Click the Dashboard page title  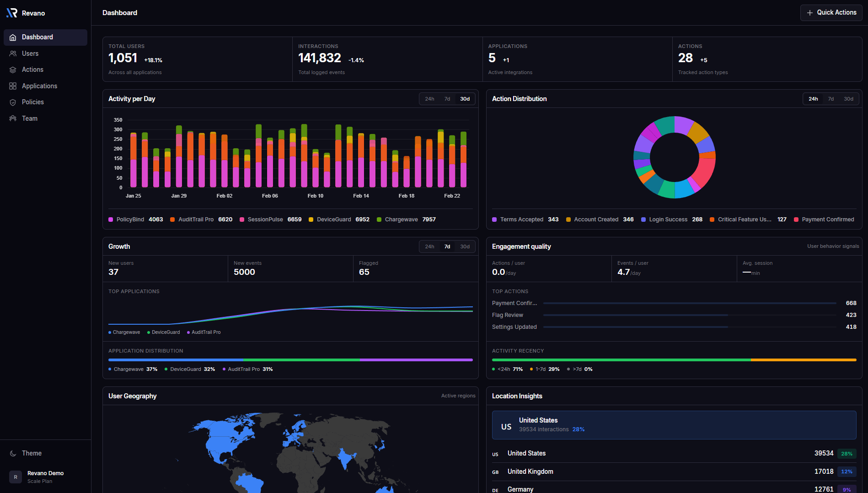pyautogui.click(x=120, y=12)
